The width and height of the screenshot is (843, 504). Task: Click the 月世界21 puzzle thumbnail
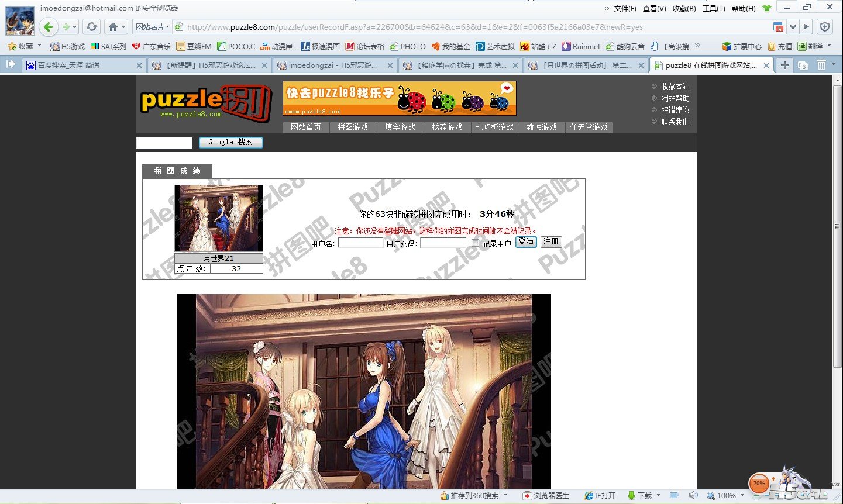pyautogui.click(x=219, y=218)
